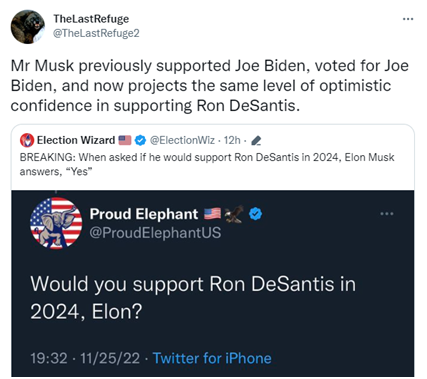Open TheLastRefuge display name link
427x379 pixels.
point(91,19)
